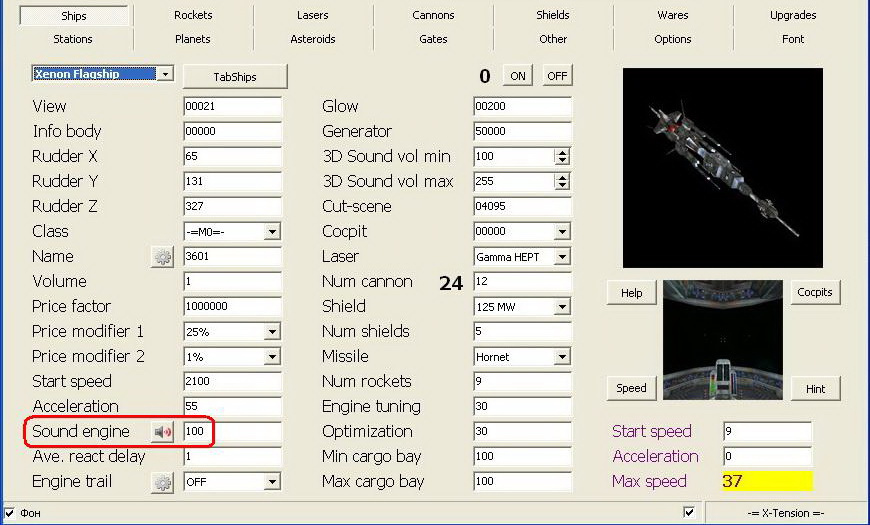The image size is (870, 525).
Task: Open the Engine trail gear settings
Action: click(x=162, y=482)
